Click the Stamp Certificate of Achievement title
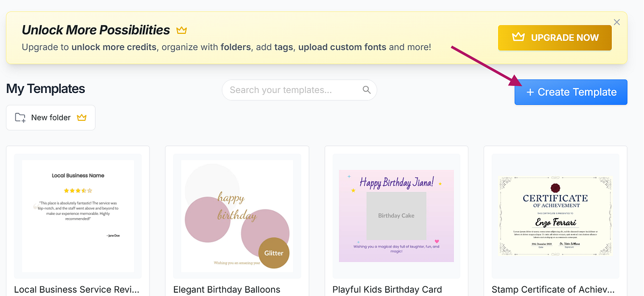This screenshot has height=296, width=644. point(553,290)
